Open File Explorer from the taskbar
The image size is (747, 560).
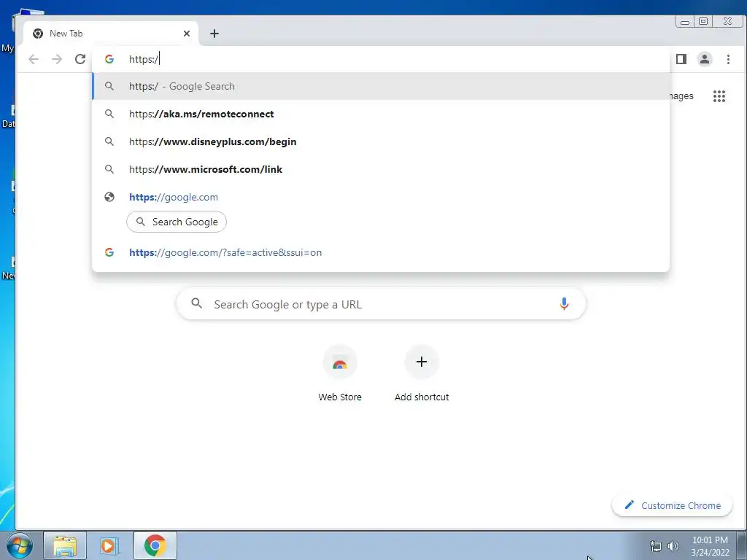(65, 545)
